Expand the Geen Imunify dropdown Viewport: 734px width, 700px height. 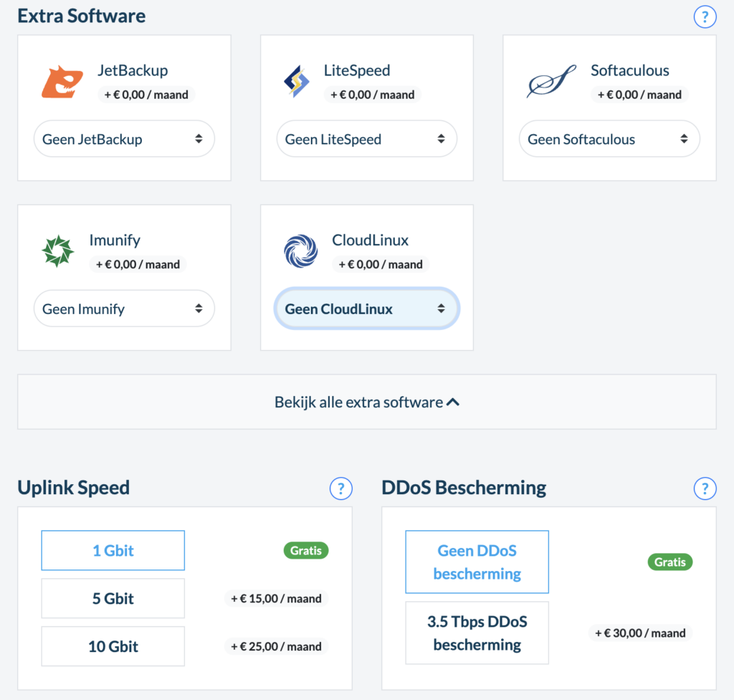(x=124, y=309)
